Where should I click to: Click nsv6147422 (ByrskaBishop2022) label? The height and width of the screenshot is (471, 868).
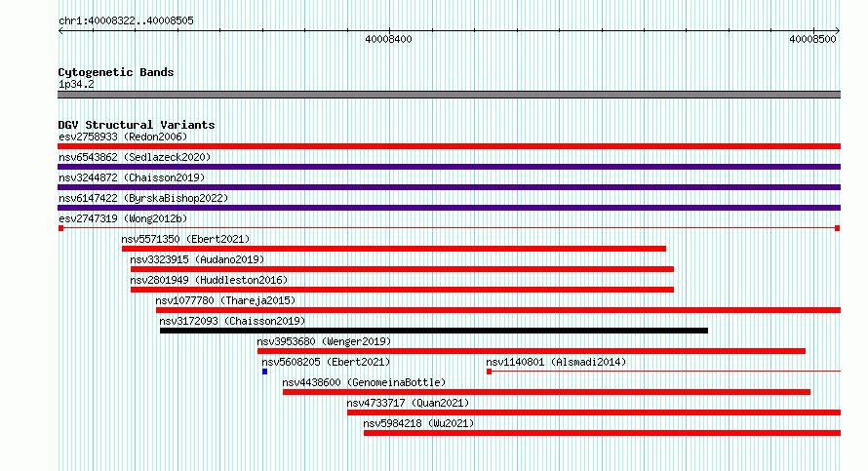click(143, 198)
